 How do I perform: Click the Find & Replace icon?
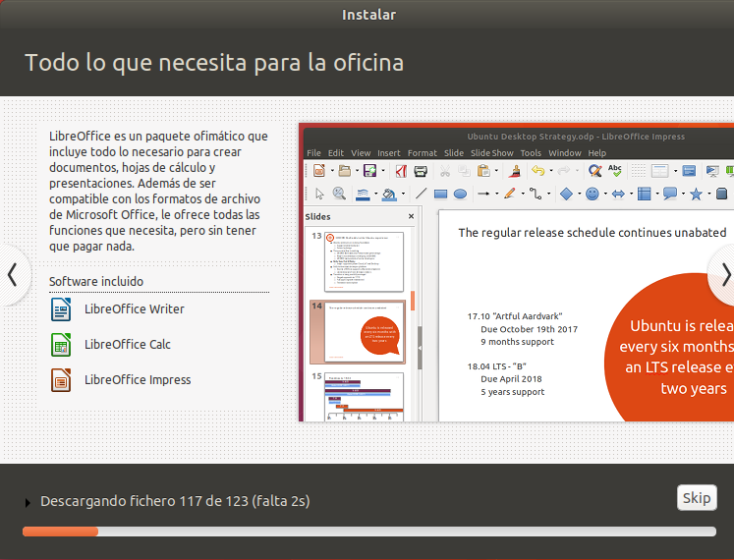pyautogui.click(x=595, y=171)
